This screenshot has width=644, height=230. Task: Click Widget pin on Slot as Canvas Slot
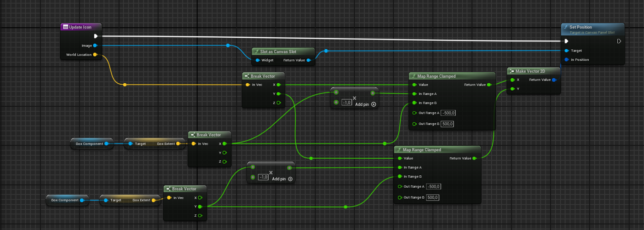coord(257,60)
